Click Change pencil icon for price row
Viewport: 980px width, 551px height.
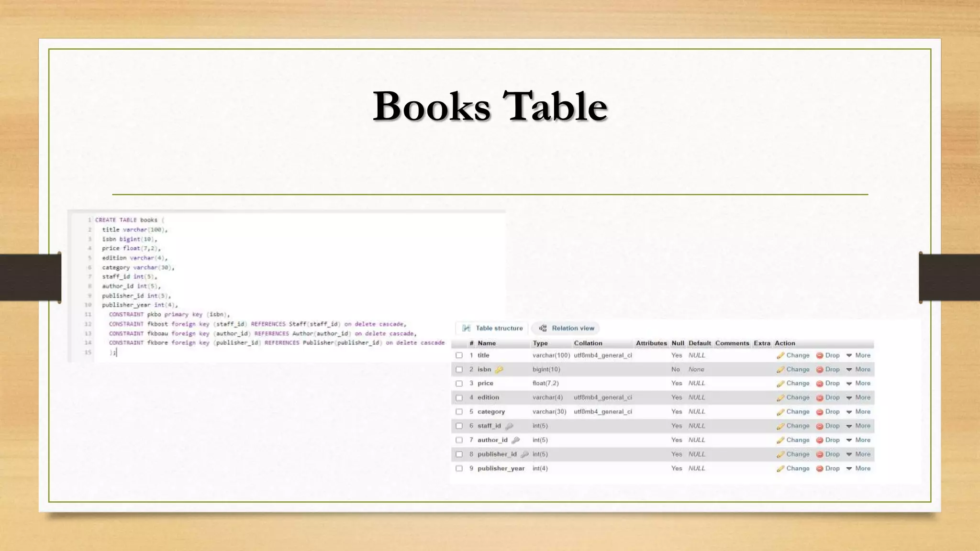tap(780, 383)
